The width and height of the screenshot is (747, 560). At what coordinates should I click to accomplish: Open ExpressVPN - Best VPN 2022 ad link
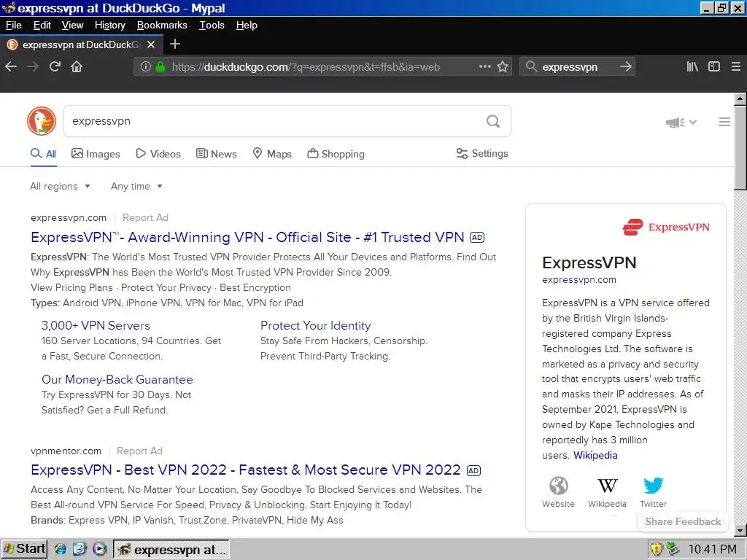[x=245, y=470]
